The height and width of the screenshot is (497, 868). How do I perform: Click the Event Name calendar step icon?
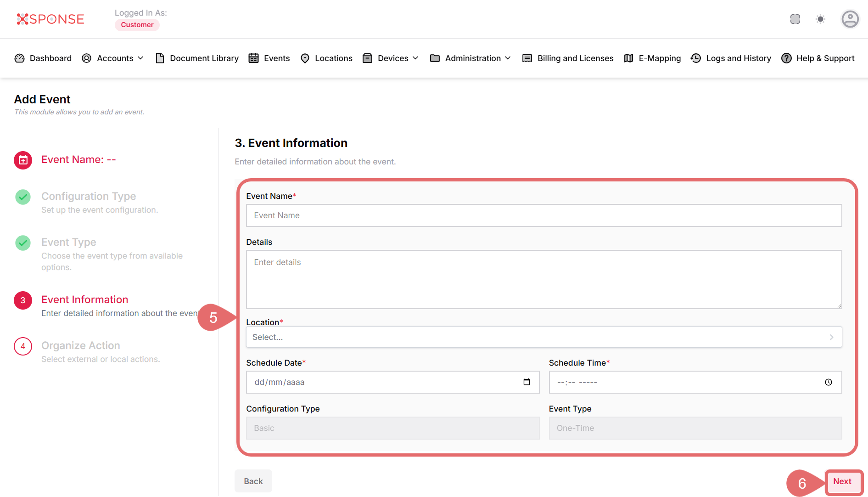click(x=23, y=160)
